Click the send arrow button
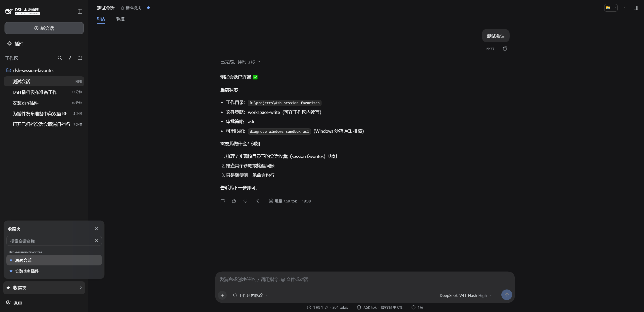 [x=507, y=295]
